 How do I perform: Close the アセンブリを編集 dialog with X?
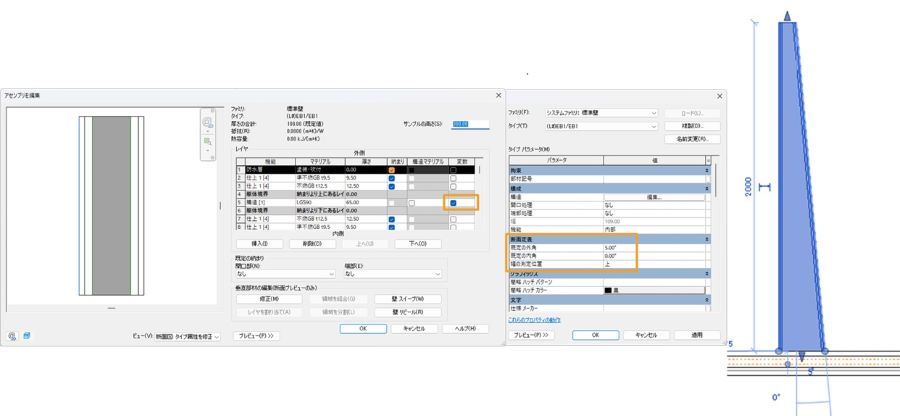pos(498,95)
